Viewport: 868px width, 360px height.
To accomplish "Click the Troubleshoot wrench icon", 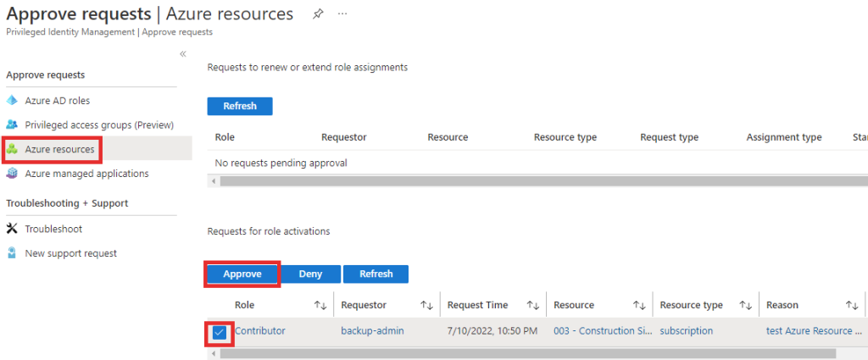I will (12, 229).
